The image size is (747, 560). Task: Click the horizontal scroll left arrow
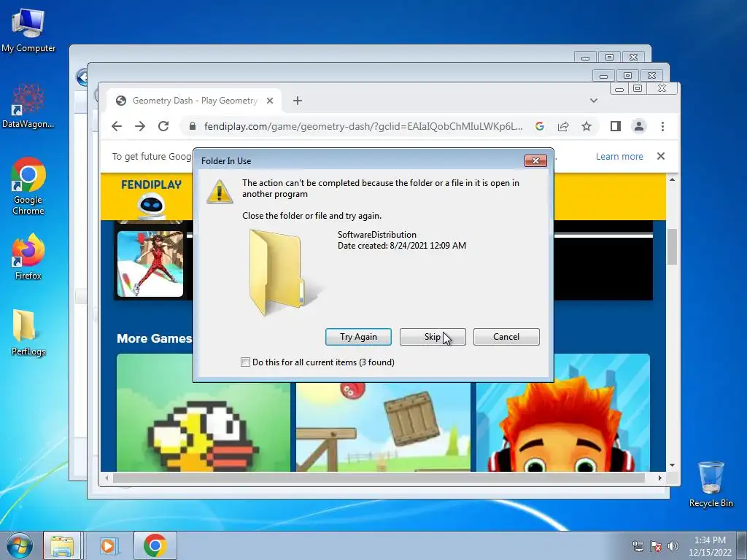tap(107, 478)
